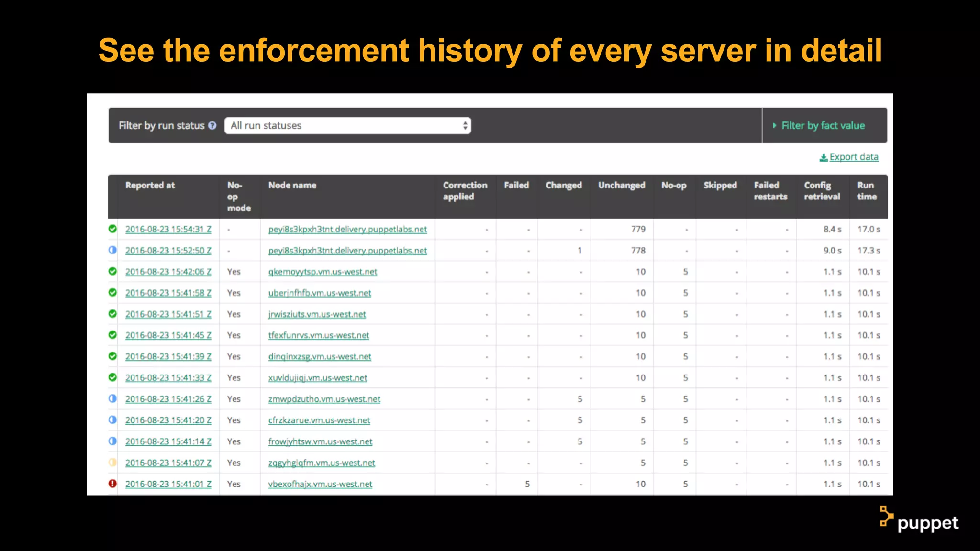Click green success icon for 15:54:31 report
The height and width of the screenshot is (551, 980).
(x=112, y=229)
